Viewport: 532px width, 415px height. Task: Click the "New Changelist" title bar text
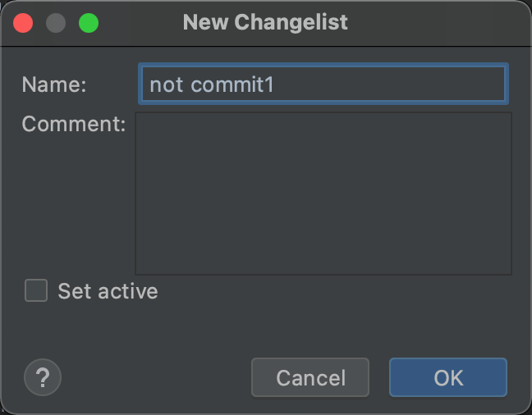[265, 22]
